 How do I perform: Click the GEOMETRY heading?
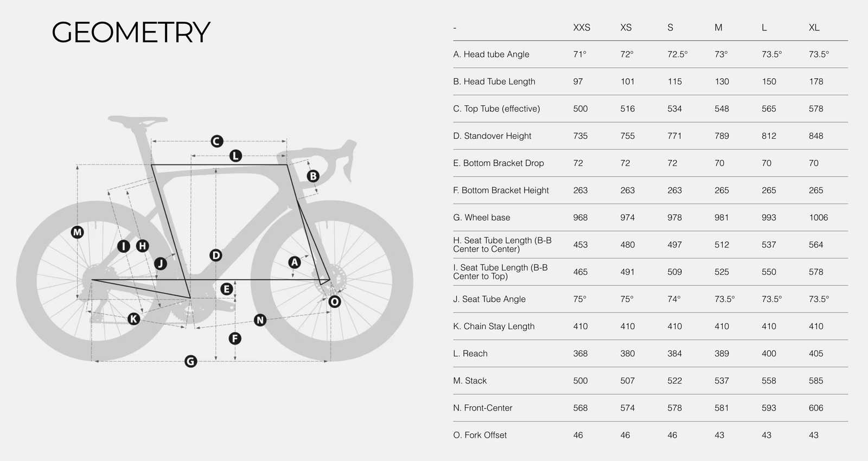click(x=131, y=33)
